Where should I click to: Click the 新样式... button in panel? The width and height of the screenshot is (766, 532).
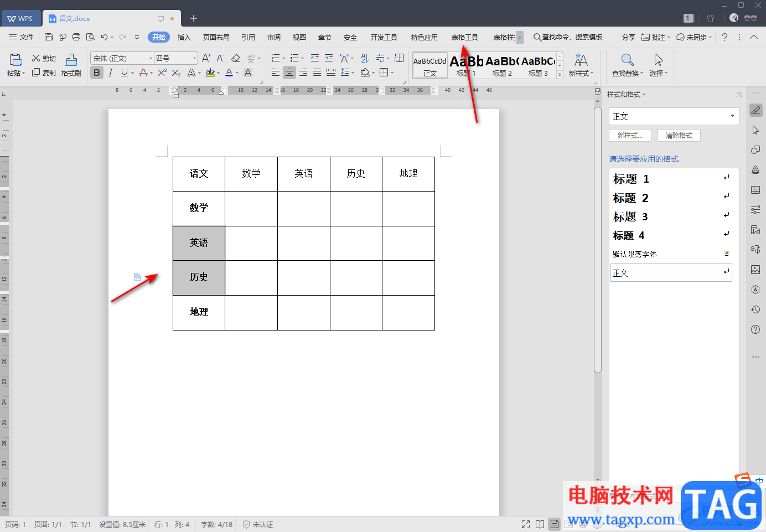pyautogui.click(x=630, y=136)
